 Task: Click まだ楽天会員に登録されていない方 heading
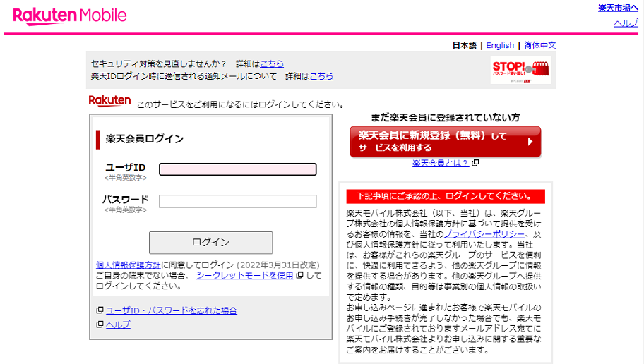pyautogui.click(x=445, y=117)
